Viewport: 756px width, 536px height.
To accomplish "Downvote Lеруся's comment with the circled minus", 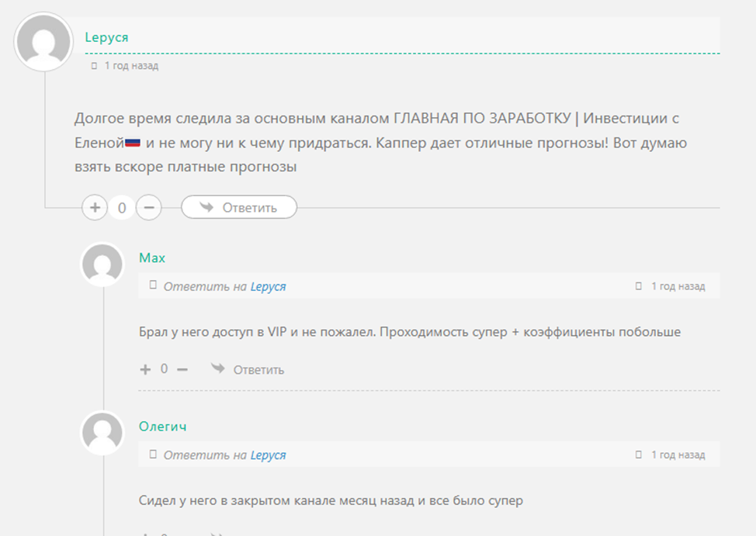I will tap(149, 208).
